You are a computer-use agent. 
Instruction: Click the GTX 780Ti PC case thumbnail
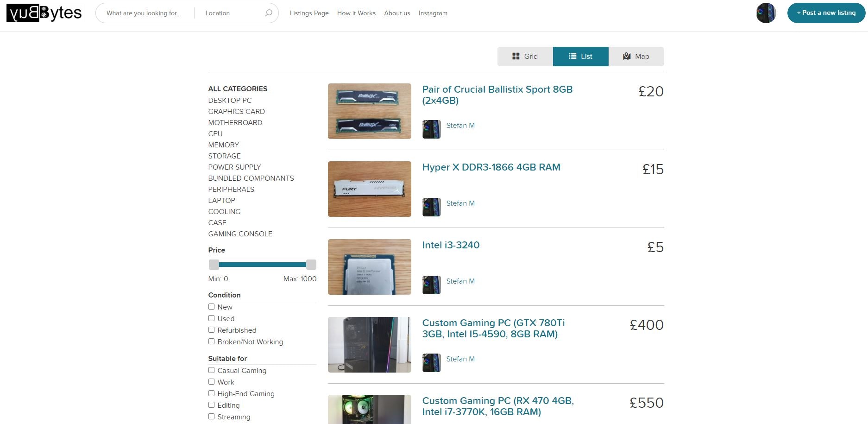click(x=370, y=345)
